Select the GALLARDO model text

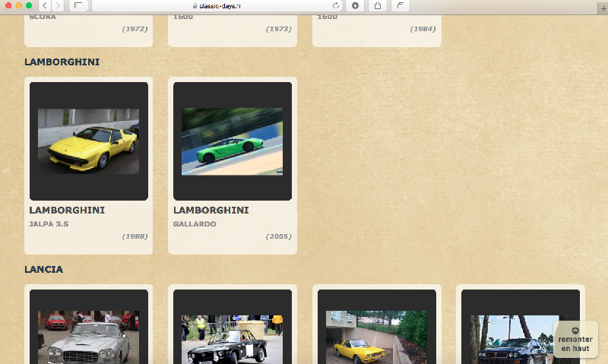point(195,224)
